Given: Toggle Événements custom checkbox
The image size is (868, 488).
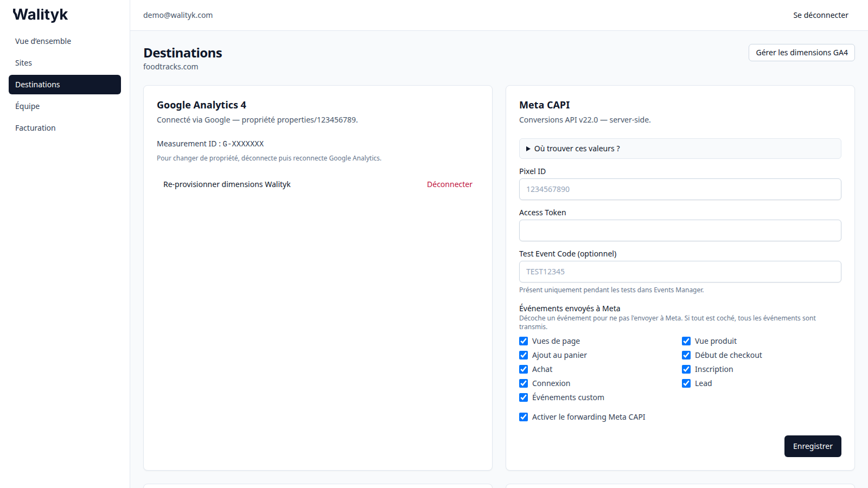Looking at the screenshot, I should click(x=524, y=397).
